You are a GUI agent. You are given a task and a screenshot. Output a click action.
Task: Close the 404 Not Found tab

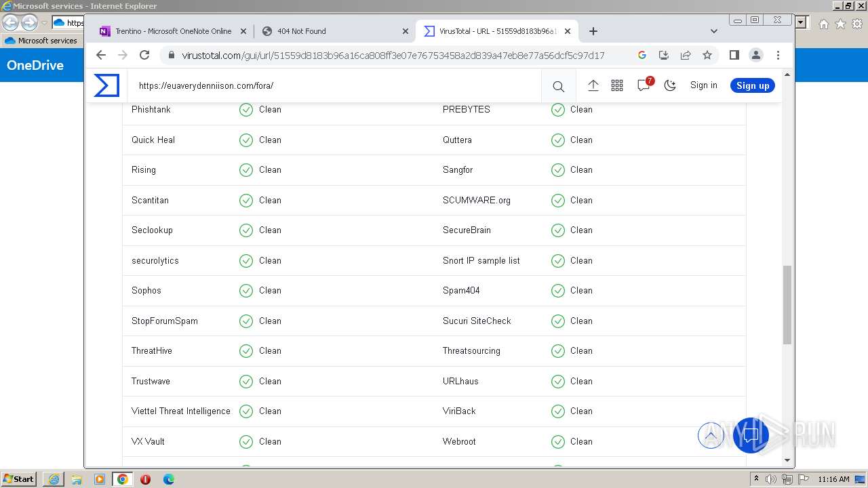(x=406, y=31)
